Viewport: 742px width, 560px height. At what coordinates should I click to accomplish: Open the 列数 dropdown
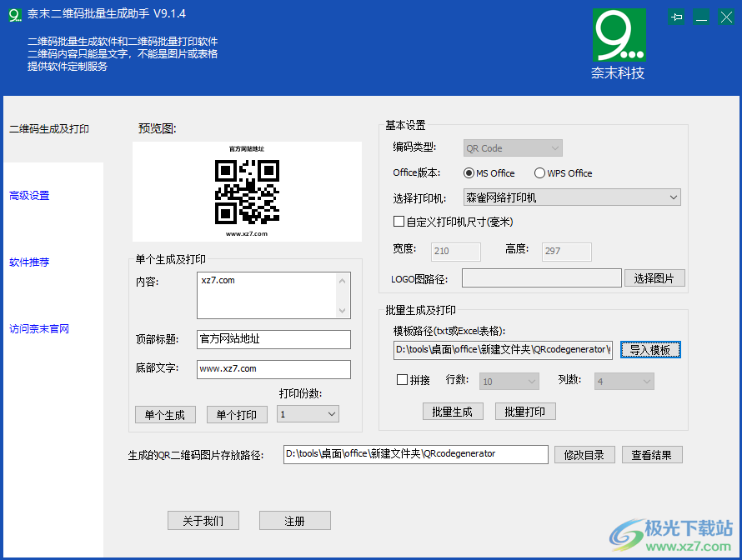coord(624,381)
